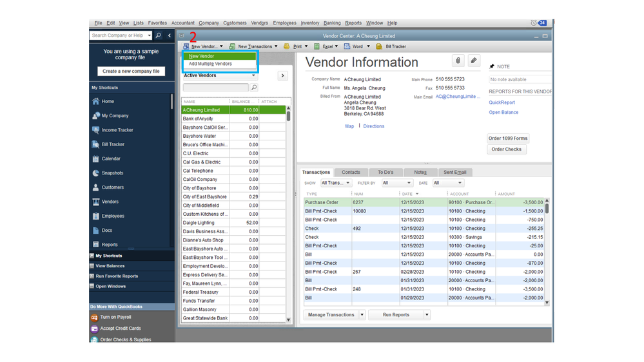The height and width of the screenshot is (362, 644).
Task: Click the vendor search input field
Action: 215,88
